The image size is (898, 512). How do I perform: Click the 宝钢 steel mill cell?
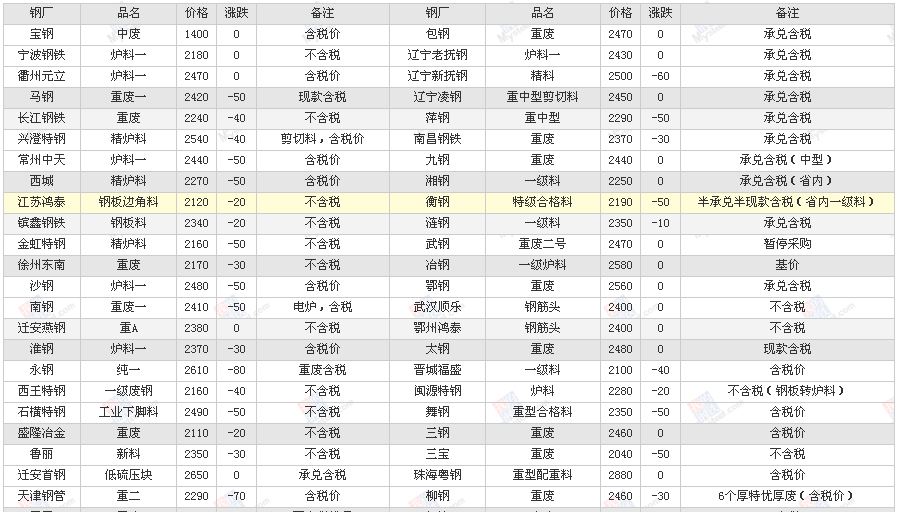41,34
